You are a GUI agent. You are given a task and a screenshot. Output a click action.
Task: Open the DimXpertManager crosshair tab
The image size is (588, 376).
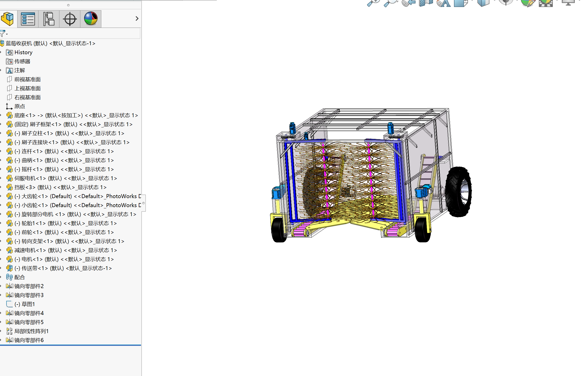coord(70,19)
